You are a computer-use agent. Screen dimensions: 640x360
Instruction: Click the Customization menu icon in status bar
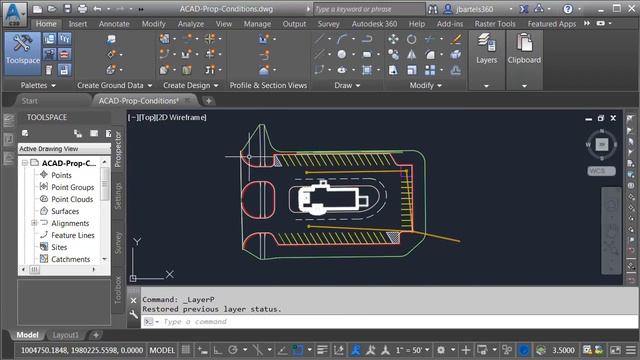[631, 350]
